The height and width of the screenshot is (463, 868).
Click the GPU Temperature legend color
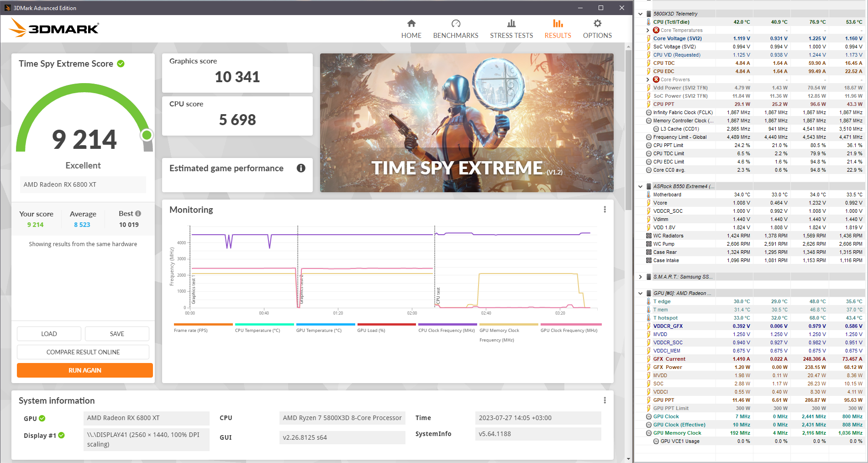[x=326, y=324]
